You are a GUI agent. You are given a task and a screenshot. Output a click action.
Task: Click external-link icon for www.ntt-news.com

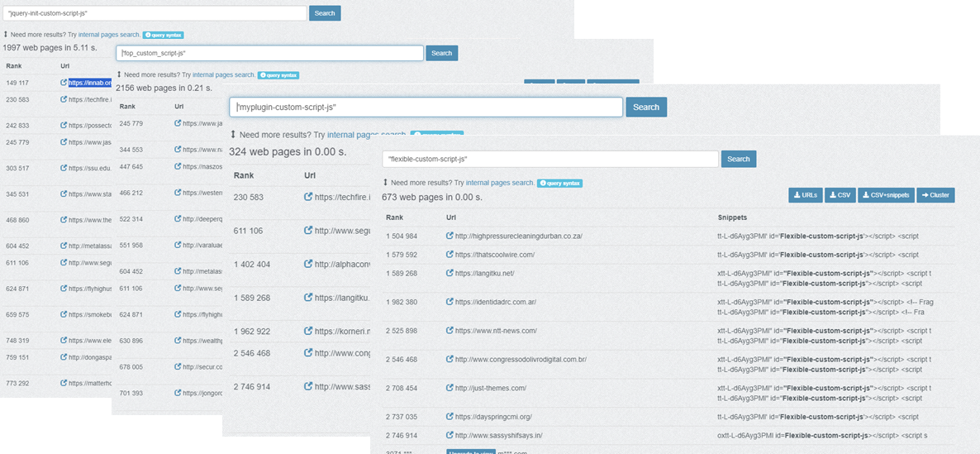[x=450, y=331]
